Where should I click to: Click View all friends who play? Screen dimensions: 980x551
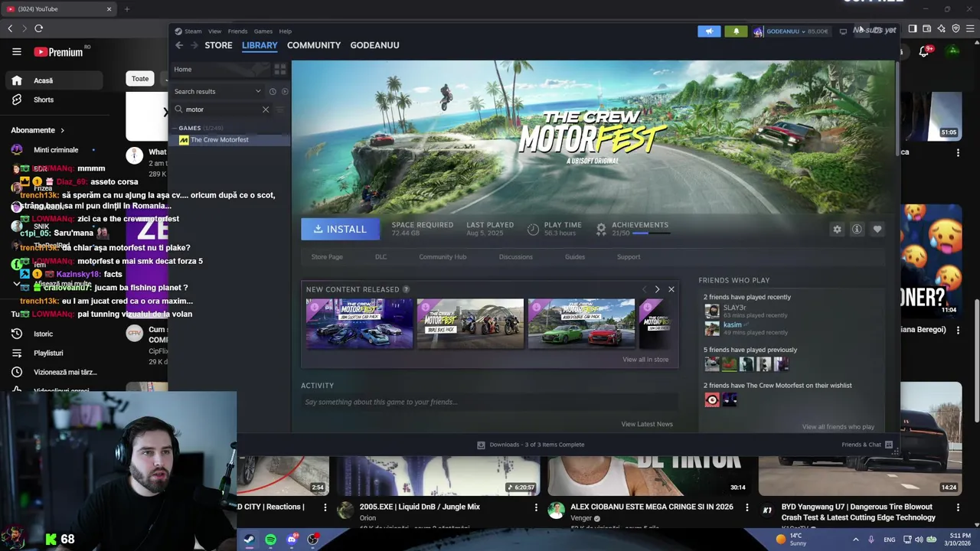click(x=838, y=427)
